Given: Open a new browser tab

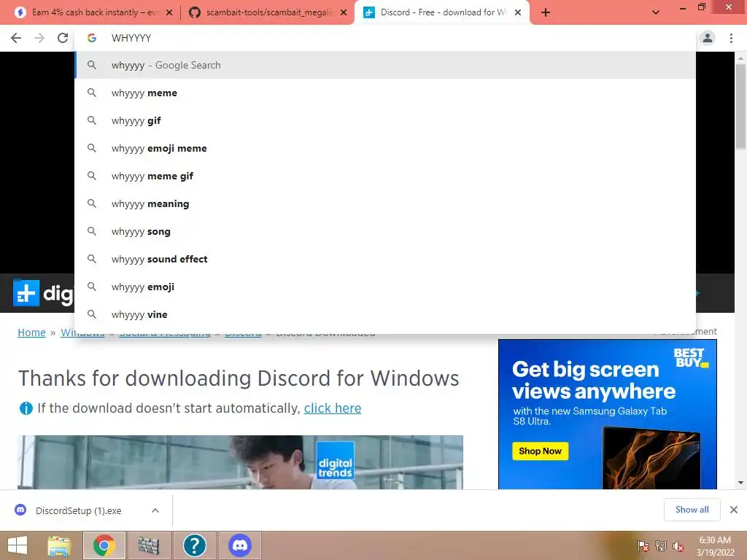Looking at the screenshot, I should tap(546, 13).
